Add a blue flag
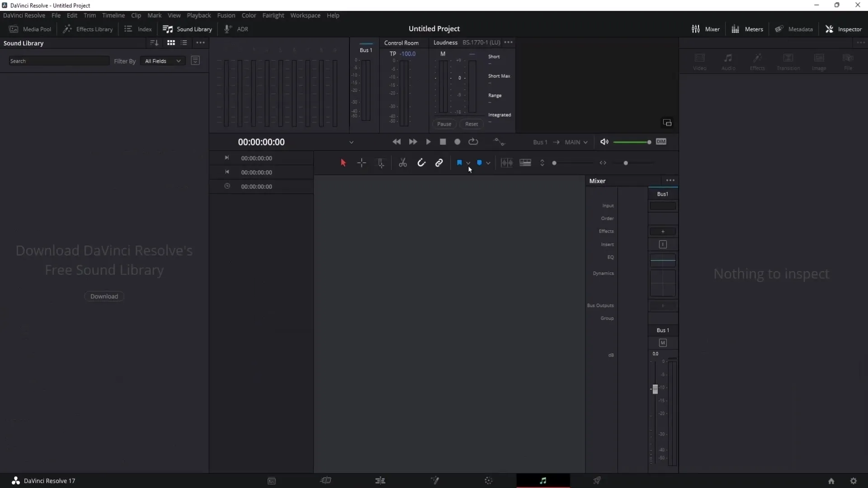 click(x=459, y=163)
